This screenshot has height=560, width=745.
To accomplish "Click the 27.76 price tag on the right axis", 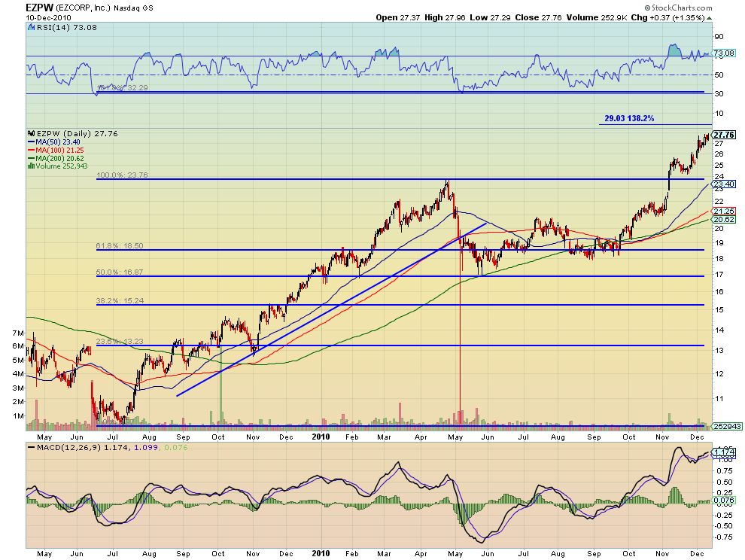I will point(724,135).
